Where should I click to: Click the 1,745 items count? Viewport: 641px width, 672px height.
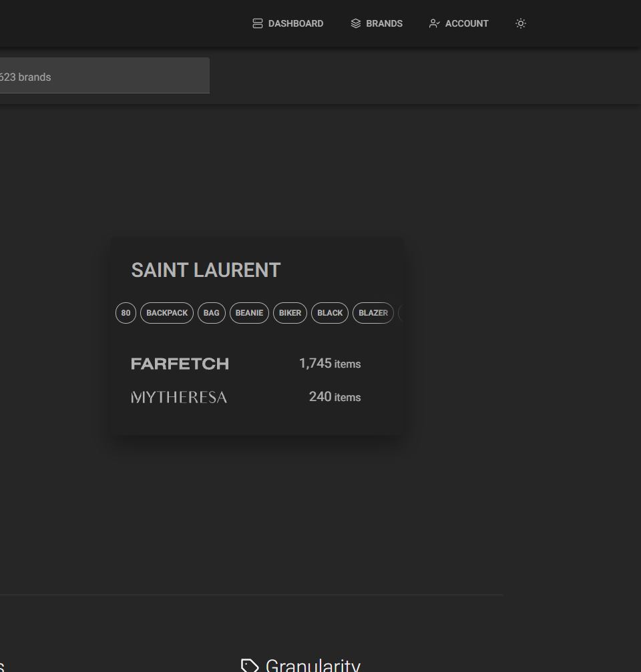(330, 364)
